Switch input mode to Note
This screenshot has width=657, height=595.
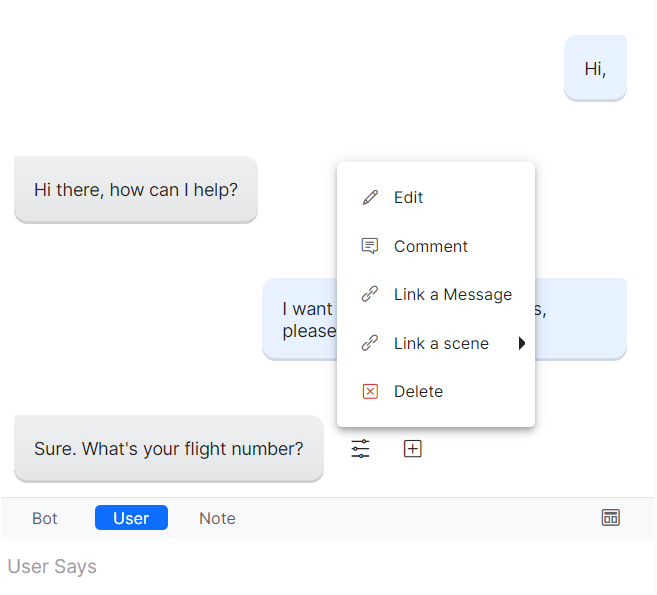[x=217, y=518]
